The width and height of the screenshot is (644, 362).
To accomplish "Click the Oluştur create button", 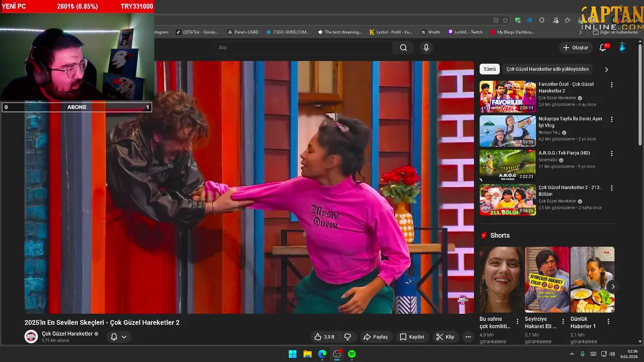I will click(x=576, y=48).
